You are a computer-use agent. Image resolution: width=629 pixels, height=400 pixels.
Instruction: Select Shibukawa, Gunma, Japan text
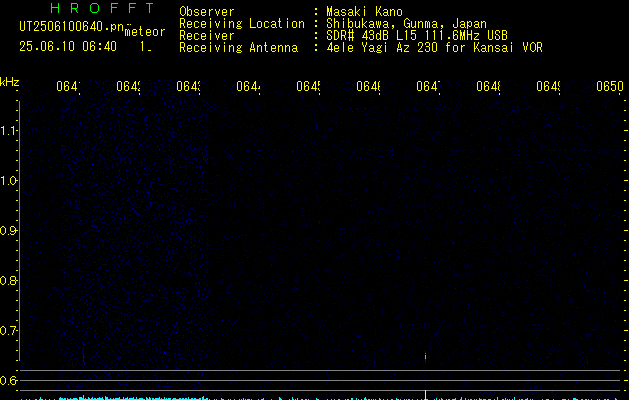pos(406,24)
